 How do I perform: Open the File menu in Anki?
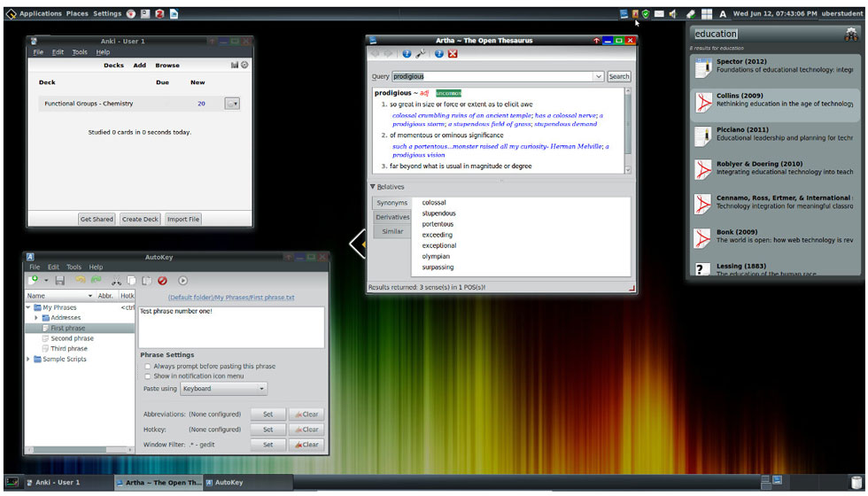tap(38, 52)
